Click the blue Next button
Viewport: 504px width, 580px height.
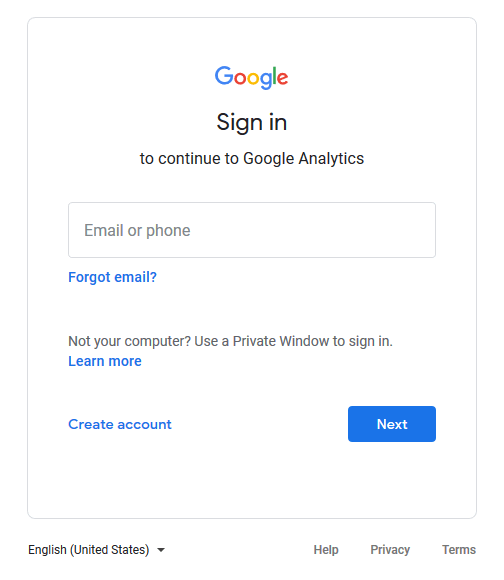[392, 424]
